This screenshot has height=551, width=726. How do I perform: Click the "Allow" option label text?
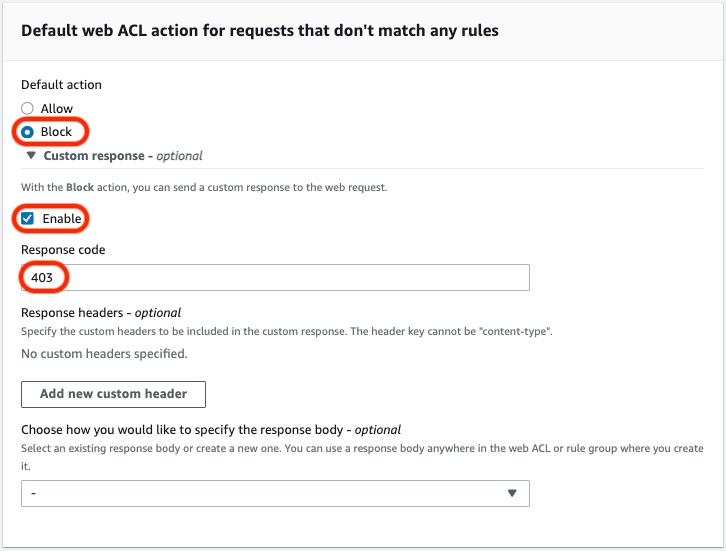57,109
